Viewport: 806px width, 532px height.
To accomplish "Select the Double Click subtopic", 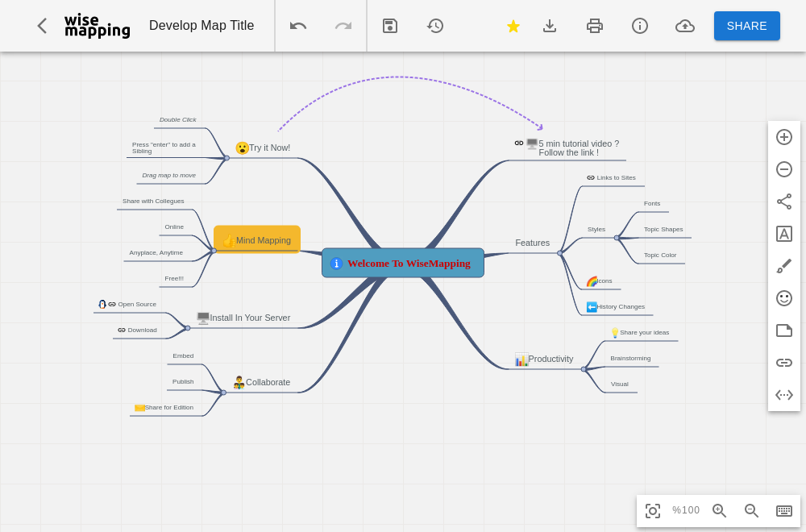I will (x=178, y=119).
